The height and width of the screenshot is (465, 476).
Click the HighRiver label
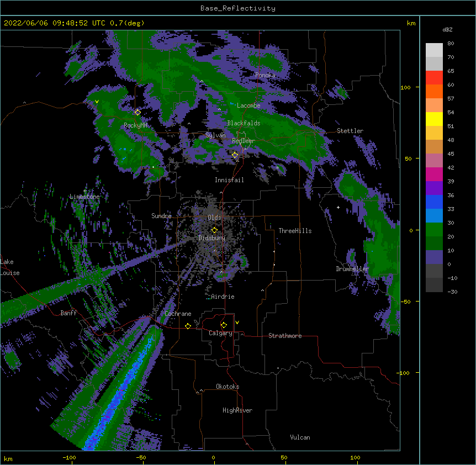coord(237,410)
